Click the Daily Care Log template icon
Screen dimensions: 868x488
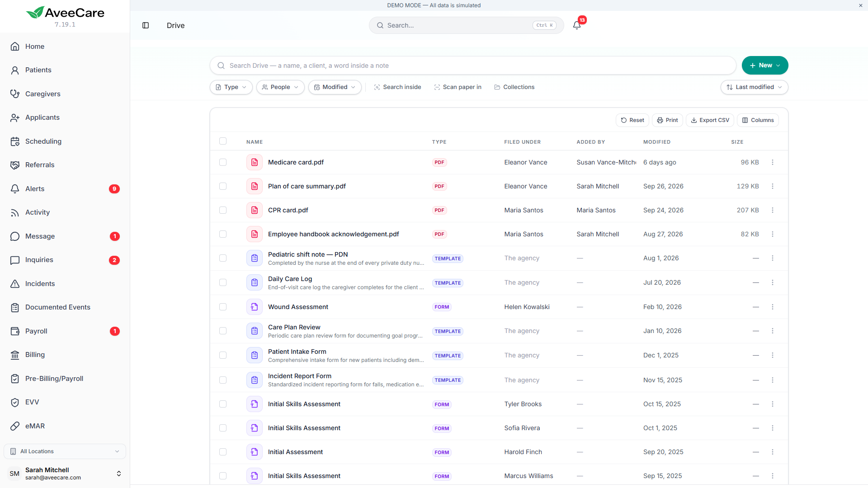tap(255, 282)
